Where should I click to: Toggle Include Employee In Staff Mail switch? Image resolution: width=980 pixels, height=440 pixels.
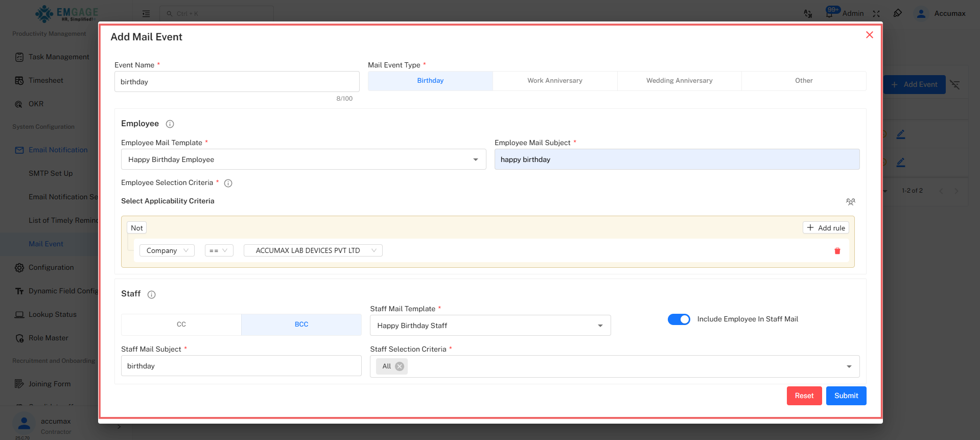(679, 319)
